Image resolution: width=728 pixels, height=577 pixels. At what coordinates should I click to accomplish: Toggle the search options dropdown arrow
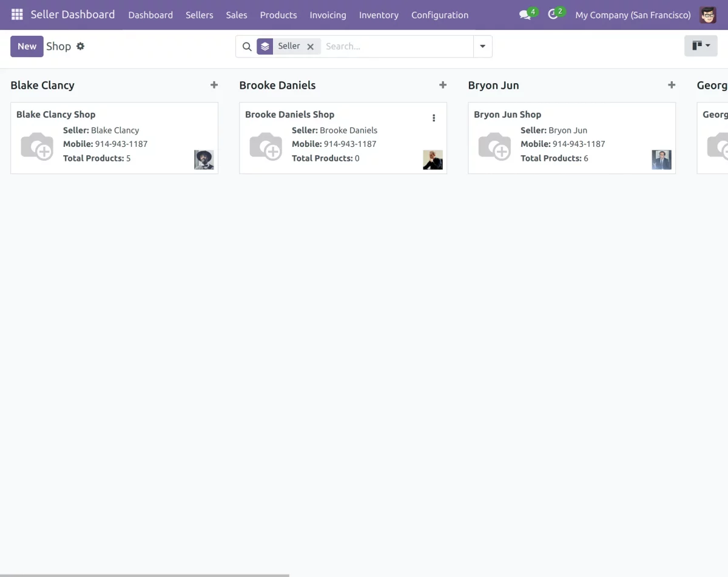pos(483,47)
